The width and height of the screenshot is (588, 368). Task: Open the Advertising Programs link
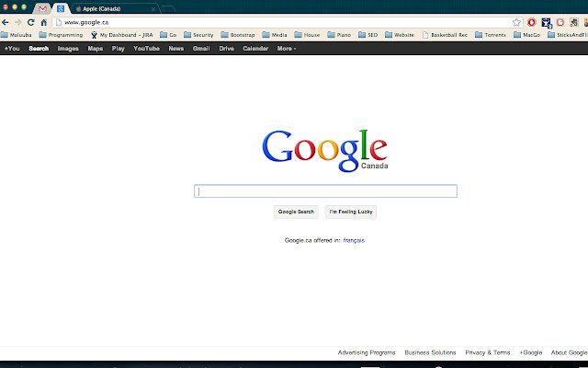click(x=367, y=352)
